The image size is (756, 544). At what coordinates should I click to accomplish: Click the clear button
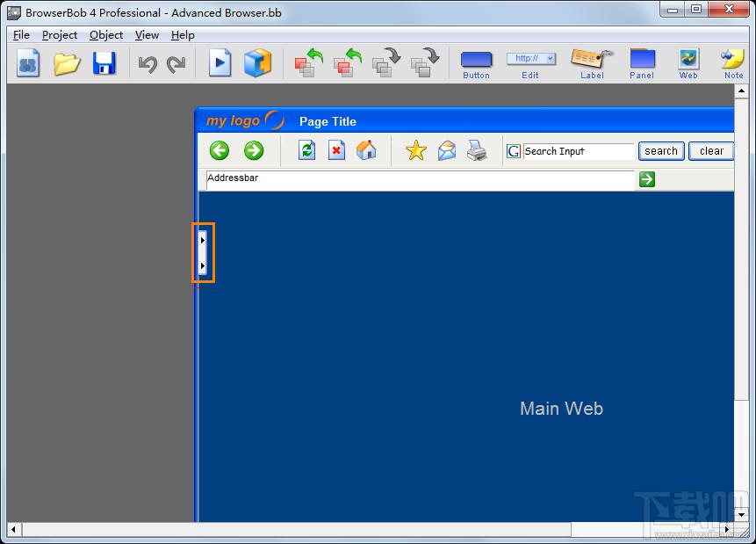pos(711,151)
